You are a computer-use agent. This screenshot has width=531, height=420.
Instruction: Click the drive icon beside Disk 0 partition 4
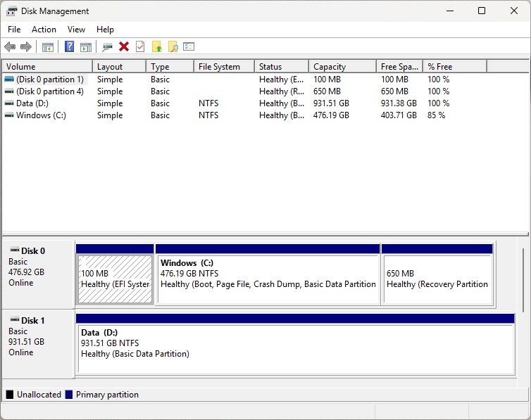[x=9, y=91]
